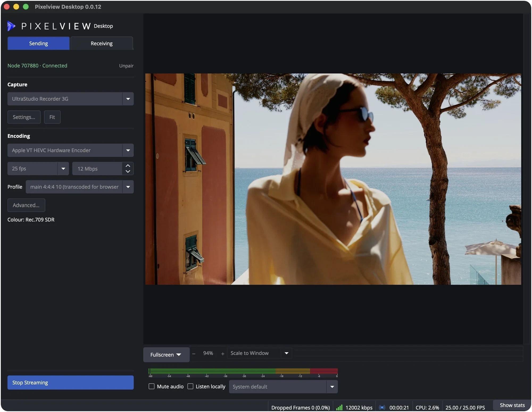Click the Unpair link
This screenshot has width=532, height=412.
tap(126, 66)
